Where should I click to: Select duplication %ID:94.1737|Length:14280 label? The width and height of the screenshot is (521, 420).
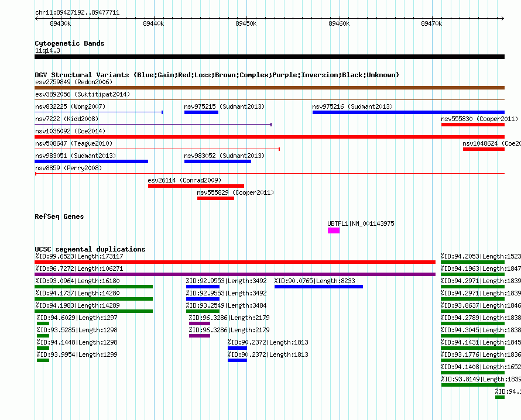[77, 293]
